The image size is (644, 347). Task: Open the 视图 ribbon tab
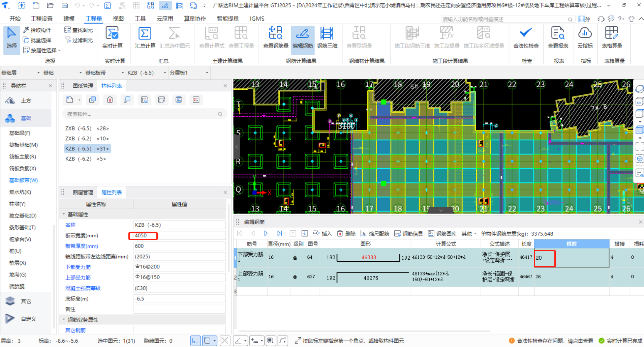coord(118,19)
